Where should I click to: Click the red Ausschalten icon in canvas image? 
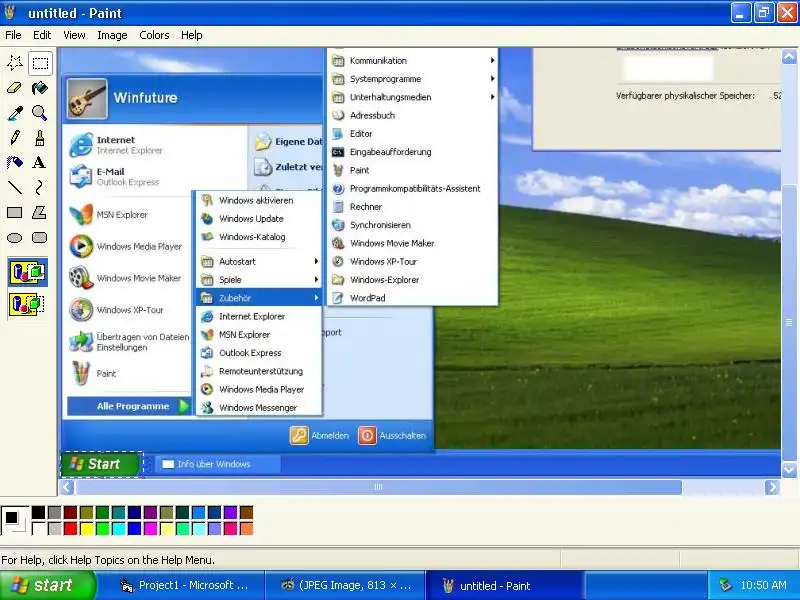(x=367, y=435)
